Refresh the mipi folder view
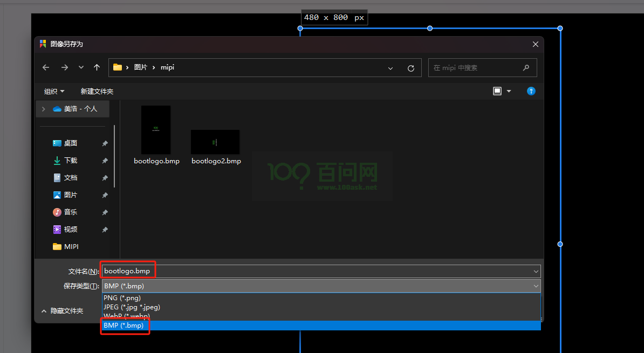 (x=411, y=68)
